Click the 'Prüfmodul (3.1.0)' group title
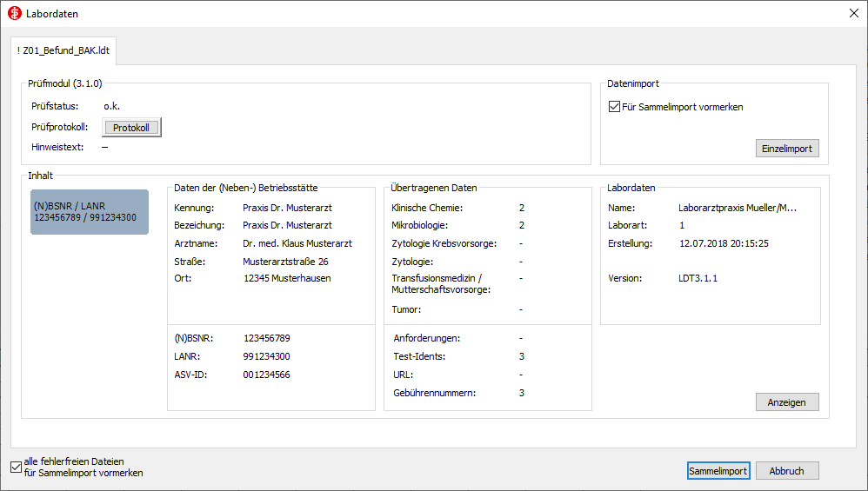 coord(65,83)
